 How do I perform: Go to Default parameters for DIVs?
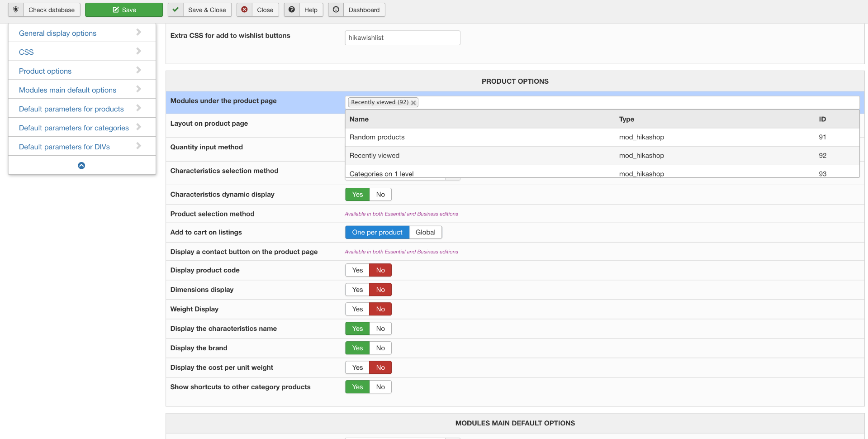tap(64, 147)
